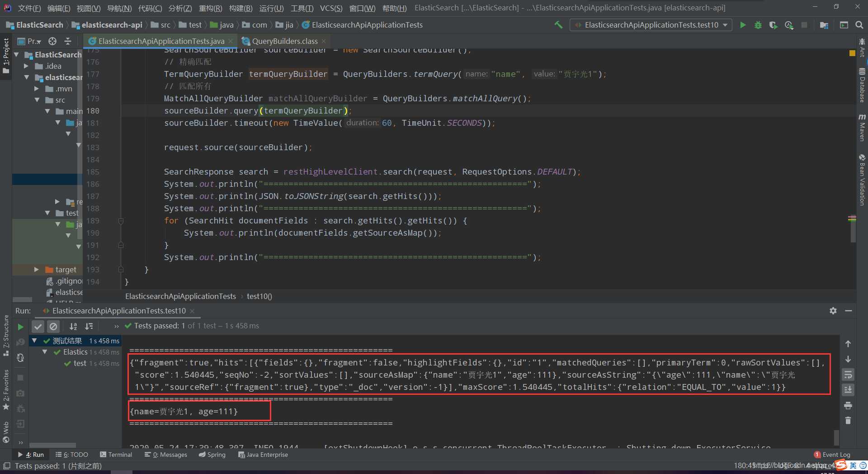Screen dimensions: 868x474
Task: Show more test toolbar actions chevron
Action: [x=117, y=326]
